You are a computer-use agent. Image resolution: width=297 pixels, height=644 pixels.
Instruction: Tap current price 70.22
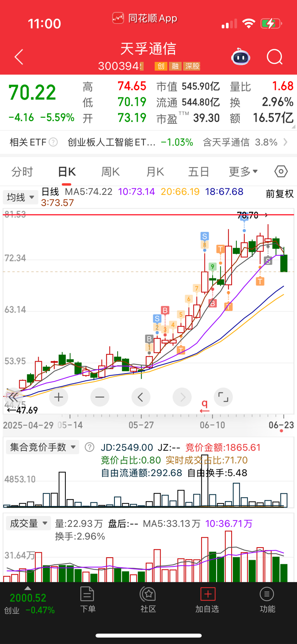point(32,93)
